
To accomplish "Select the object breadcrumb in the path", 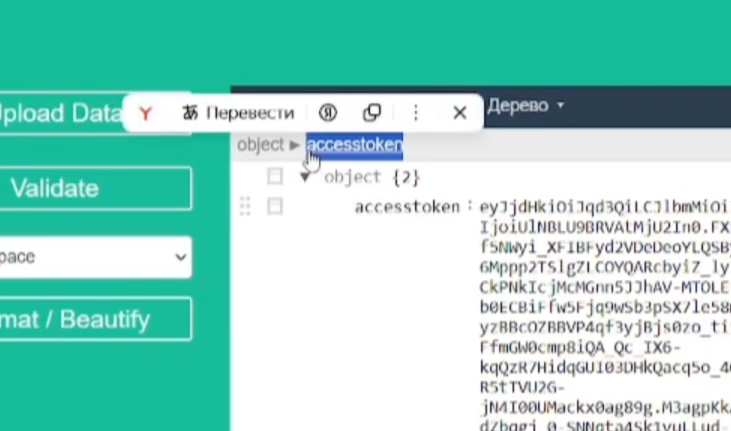I will pos(260,145).
